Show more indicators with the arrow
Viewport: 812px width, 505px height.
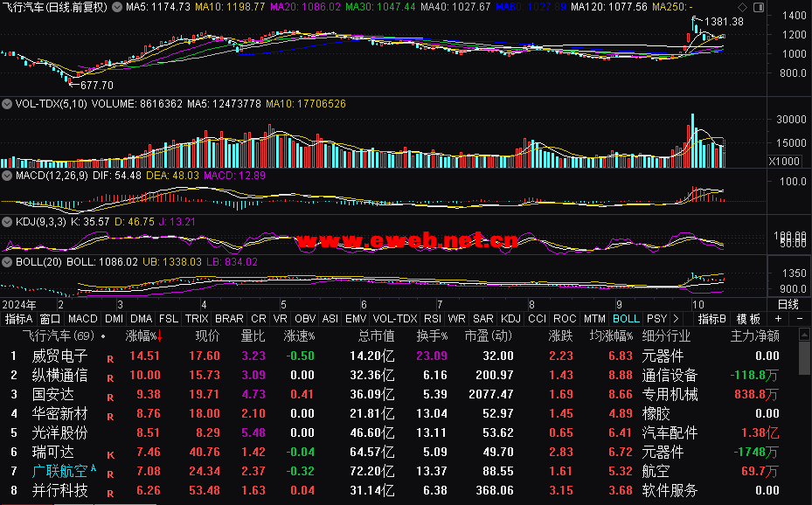click(676, 319)
